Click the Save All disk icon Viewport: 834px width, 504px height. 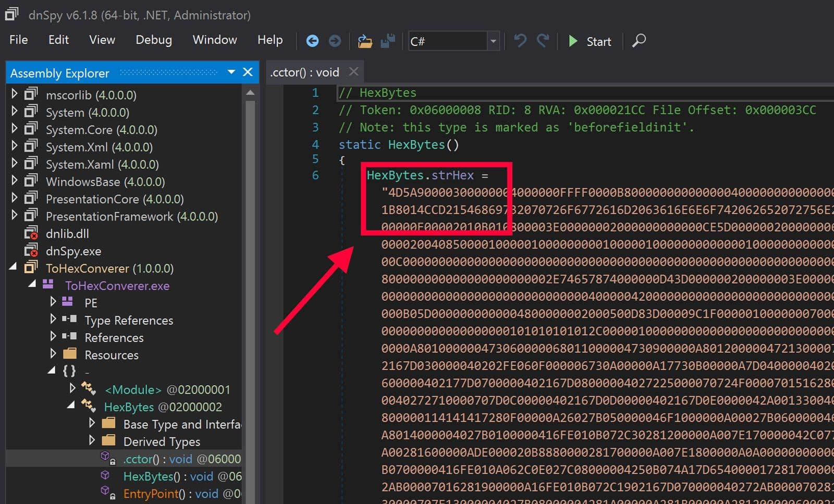(x=388, y=41)
